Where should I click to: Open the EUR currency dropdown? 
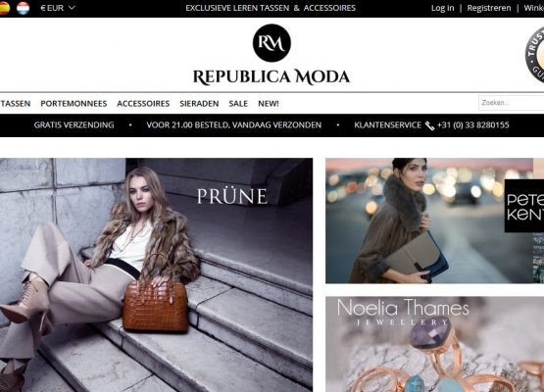coord(58,8)
